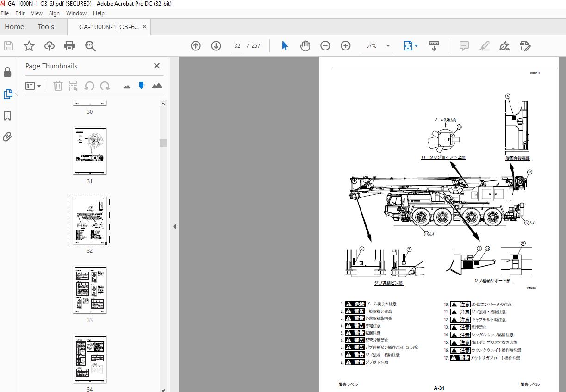Screen dimensions: 566x392
Task: Open the Attachments paperclip panel
Action: pyautogui.click(x=7, y=137)
